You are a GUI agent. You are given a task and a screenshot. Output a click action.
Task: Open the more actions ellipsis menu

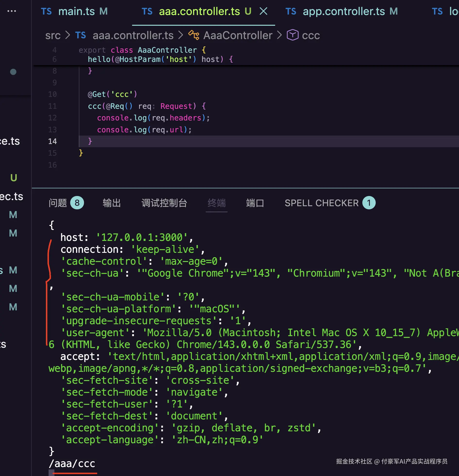point(12,11)
